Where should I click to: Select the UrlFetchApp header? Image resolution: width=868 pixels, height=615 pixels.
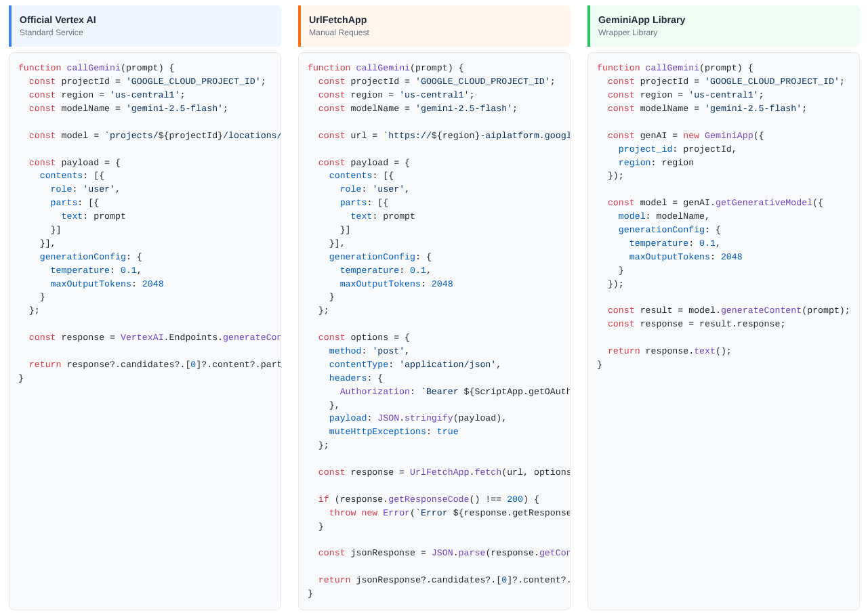pyautogui.click(x=337, y=20)
